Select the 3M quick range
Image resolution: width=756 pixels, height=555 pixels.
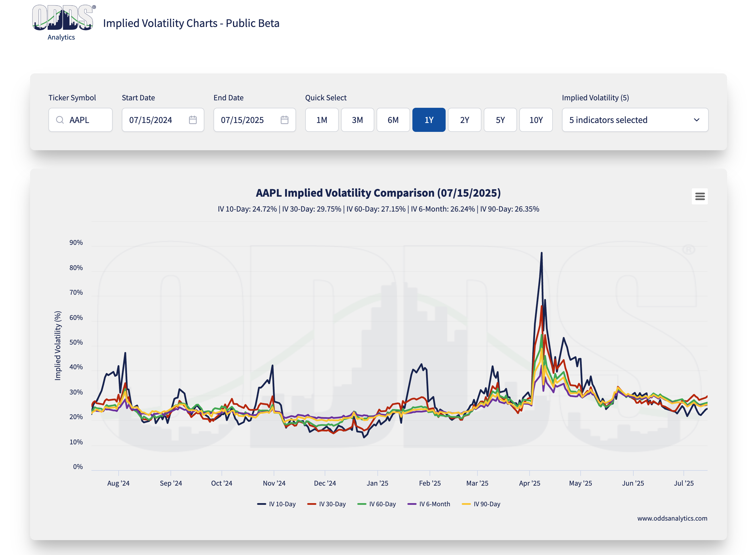point(357,120)
